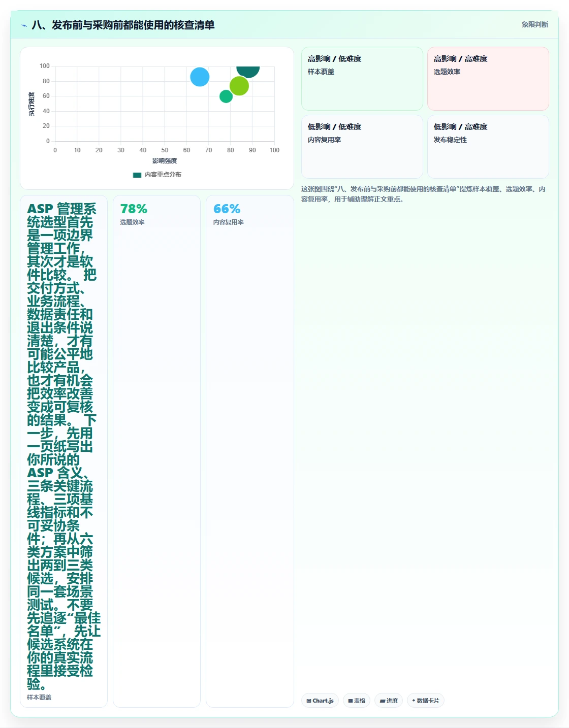Click the Chart.js tag chip
The height and width of the screenshot is (728, 569).
pyautogui.click(x=320, y=701)
